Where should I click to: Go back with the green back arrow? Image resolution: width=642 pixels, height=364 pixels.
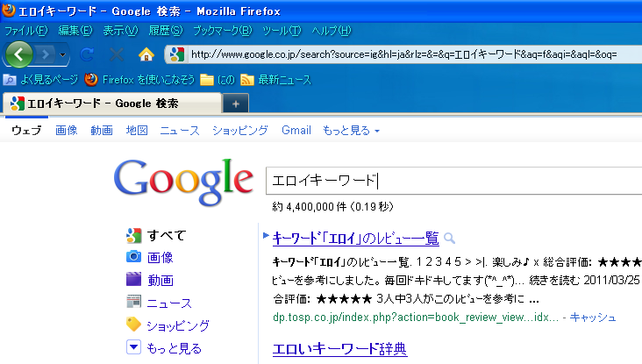click(x=18, y=54)
